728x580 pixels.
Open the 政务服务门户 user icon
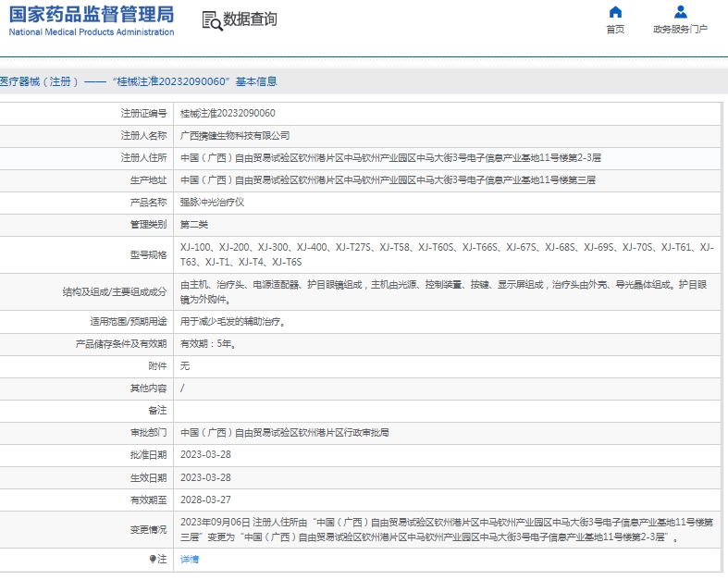click(x=681, y=12)
